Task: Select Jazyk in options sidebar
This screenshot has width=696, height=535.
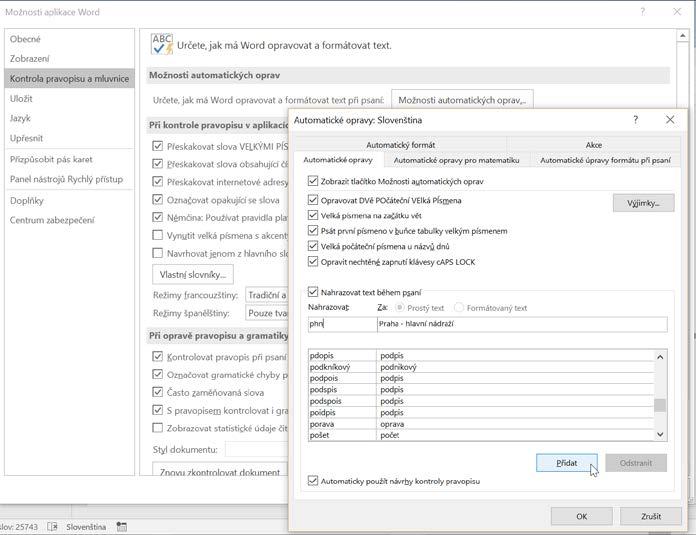Action: point(69,118)
